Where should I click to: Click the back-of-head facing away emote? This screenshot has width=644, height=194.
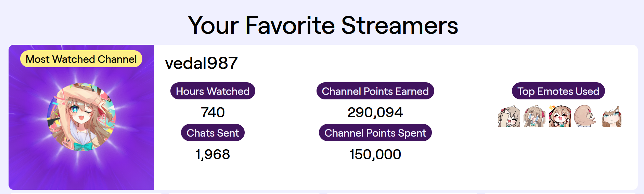[x=585, y=116]
